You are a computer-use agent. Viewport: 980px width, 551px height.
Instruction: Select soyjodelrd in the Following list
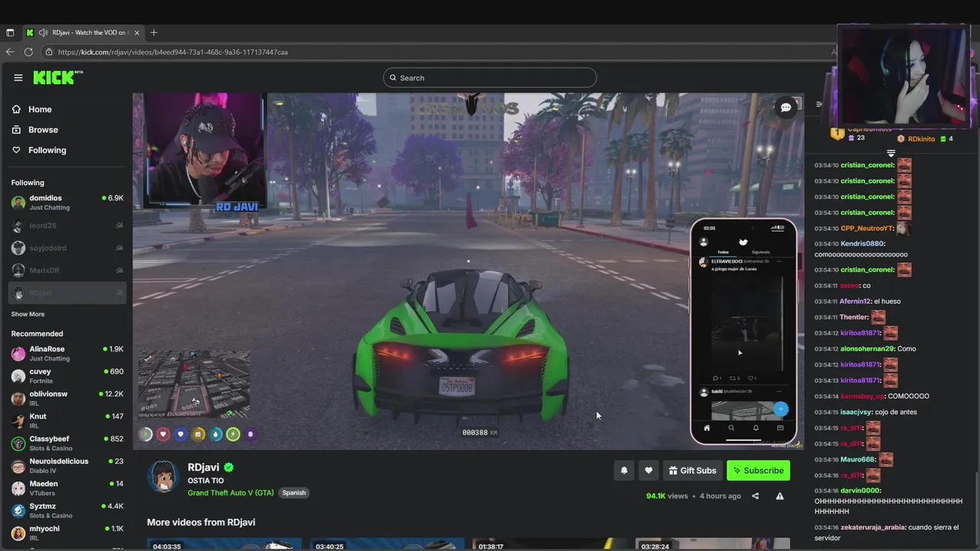coord(67,248)
